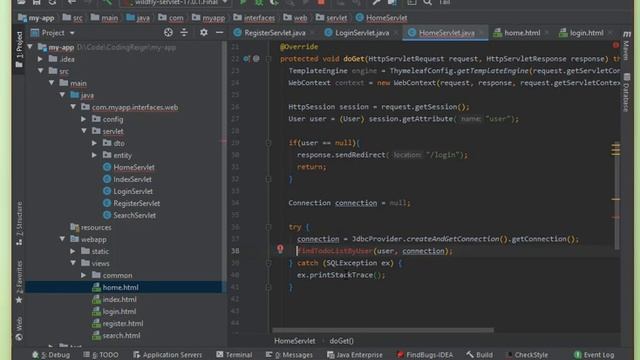Expand the .idea folder
The width and height of the screenshot is (640, 360).
tap(40, 59)
